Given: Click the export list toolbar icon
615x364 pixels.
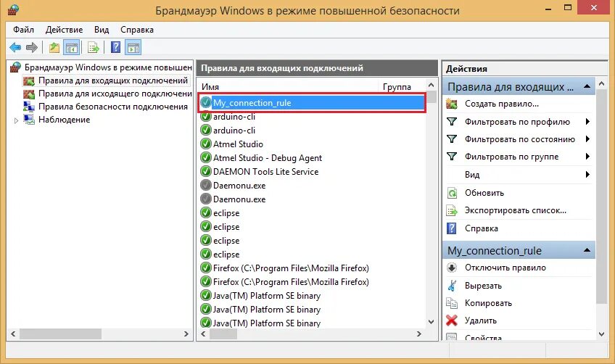Looking at the screenshot, I should (x=94, y=48).
